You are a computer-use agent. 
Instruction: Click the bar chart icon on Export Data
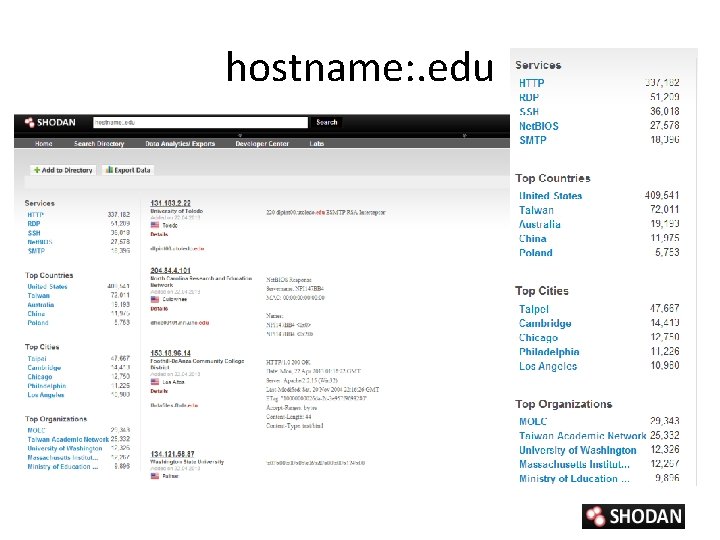pyautogui.click(x=109, y=170)
